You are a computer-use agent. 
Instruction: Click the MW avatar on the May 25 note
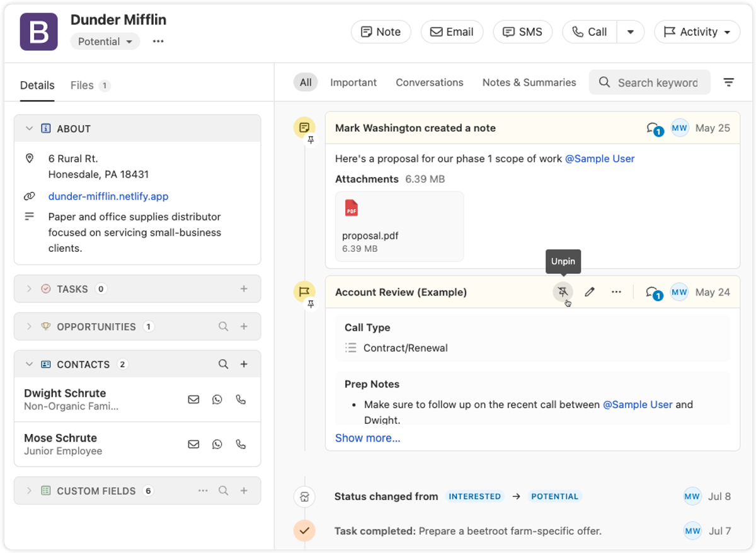(x=679, y=128)
